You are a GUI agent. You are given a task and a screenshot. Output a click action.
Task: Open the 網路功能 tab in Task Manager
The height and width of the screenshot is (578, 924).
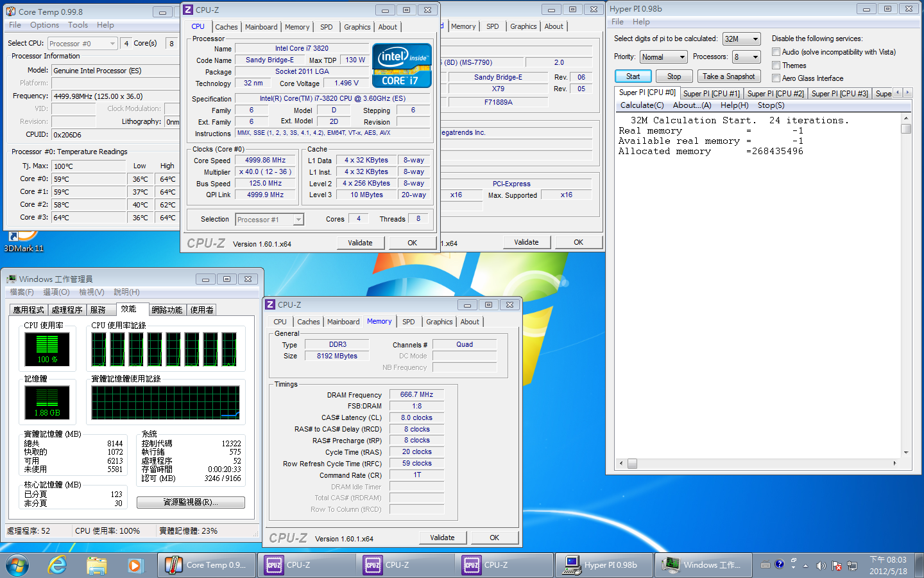coord(167,310)
